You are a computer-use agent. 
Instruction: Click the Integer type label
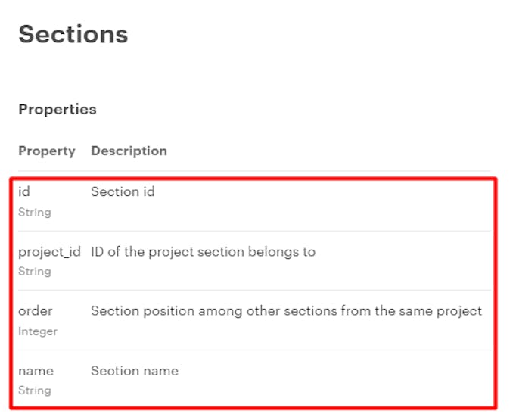pos(38,331)
